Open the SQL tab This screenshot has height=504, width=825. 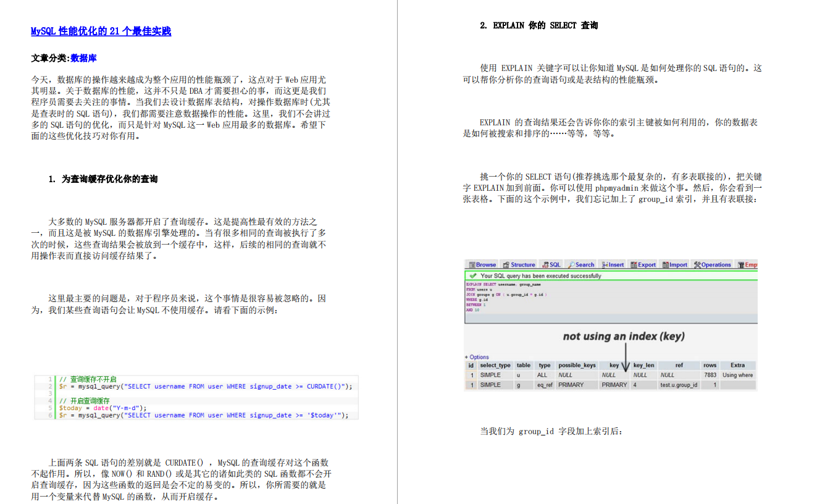(x=551, y=264)
